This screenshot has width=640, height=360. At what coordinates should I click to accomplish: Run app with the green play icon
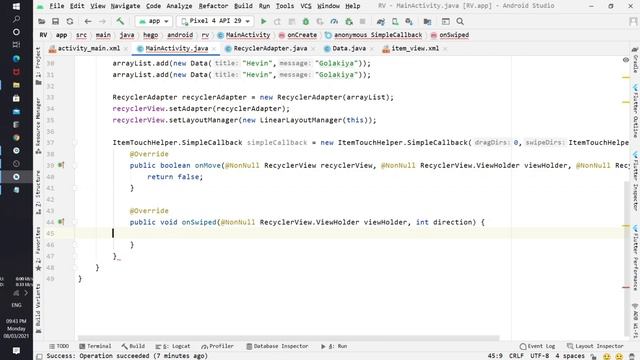(264, 21)
